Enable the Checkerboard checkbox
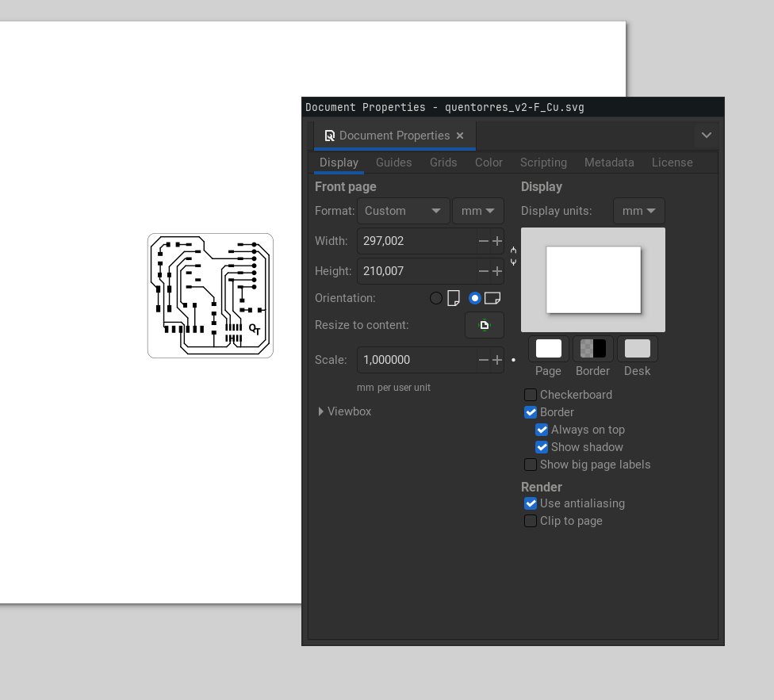774x700 pixels. click(531, 395)
